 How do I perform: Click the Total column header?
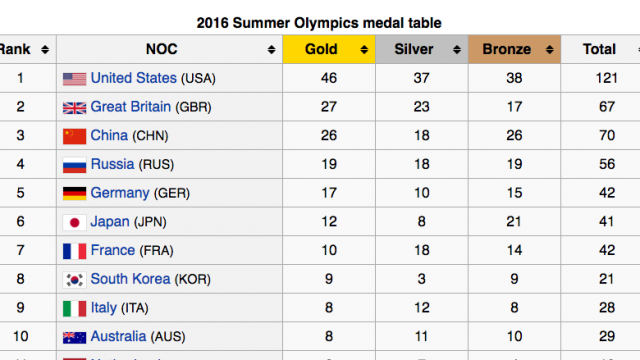[x=600, y=49]
